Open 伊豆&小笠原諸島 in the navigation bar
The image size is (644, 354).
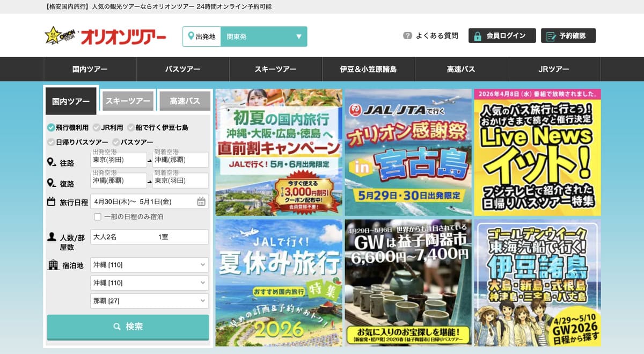click(368, 69)
